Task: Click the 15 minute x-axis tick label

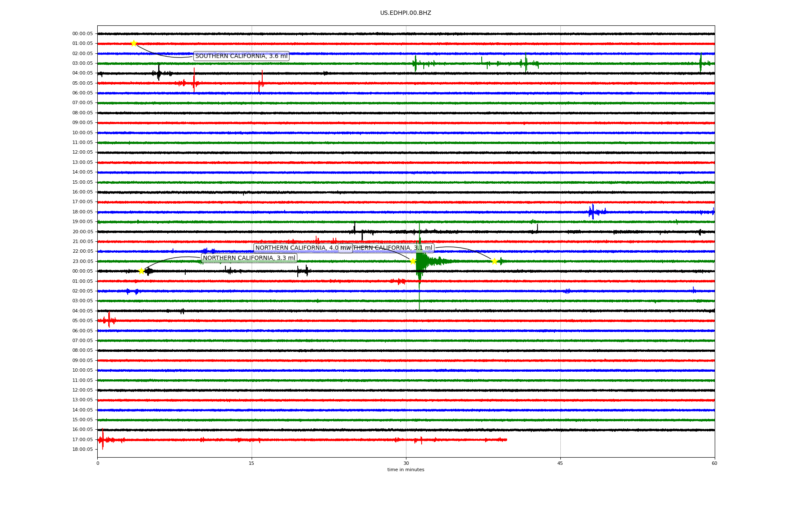Action: point(252,464)
